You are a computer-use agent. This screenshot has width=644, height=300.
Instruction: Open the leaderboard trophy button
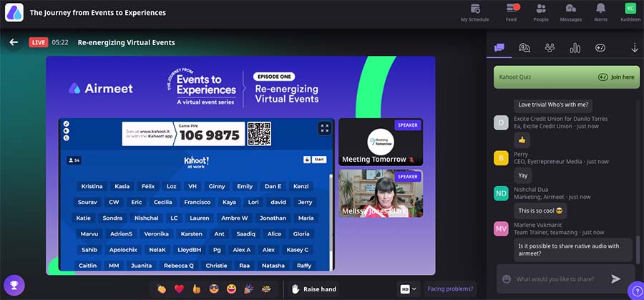[14, 285]
